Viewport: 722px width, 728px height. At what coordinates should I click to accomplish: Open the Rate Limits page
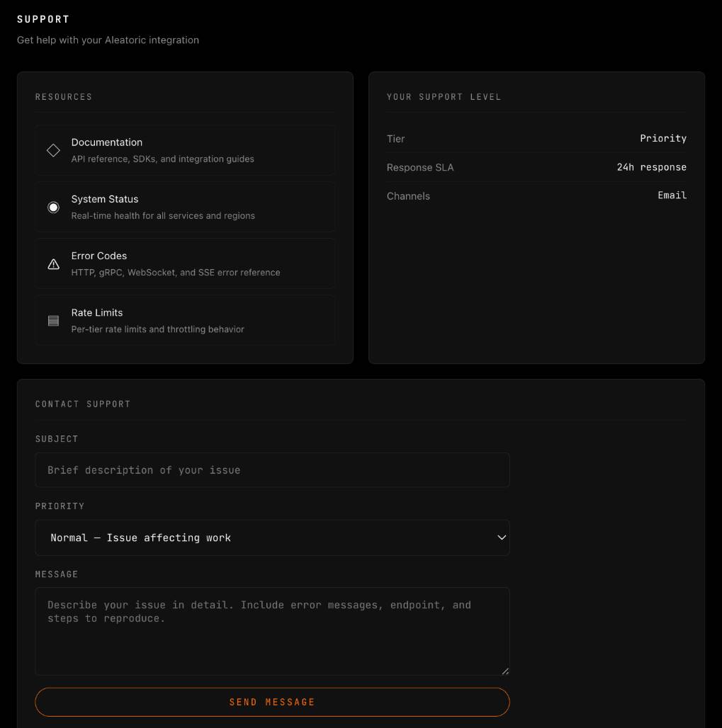pyautogui.click(x=184, y=319)
